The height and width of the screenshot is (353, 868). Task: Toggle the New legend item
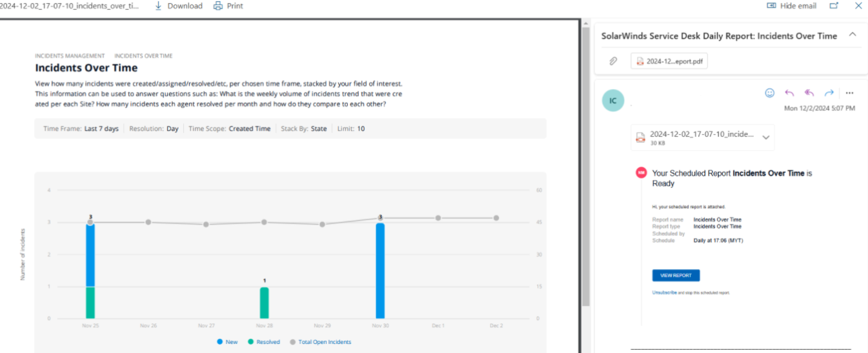(227, 342)
